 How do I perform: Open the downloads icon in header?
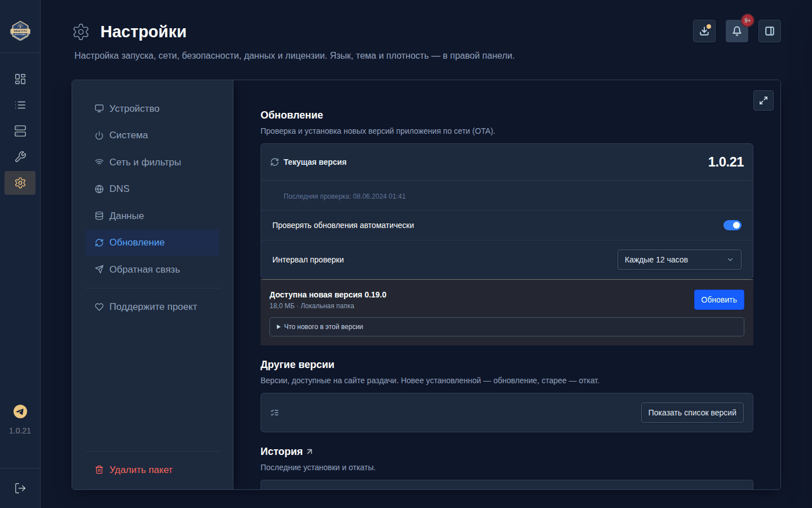[x=704, y=31]
